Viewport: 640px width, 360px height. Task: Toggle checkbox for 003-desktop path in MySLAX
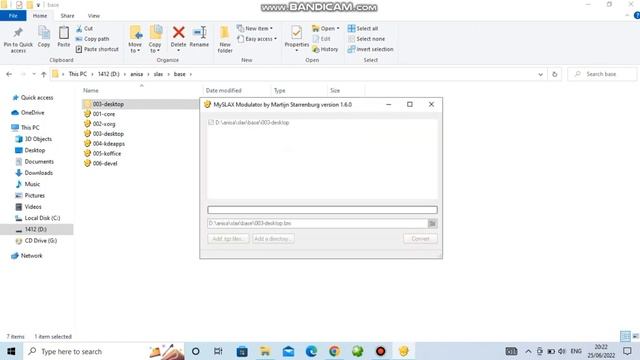(x=211, y=122)
